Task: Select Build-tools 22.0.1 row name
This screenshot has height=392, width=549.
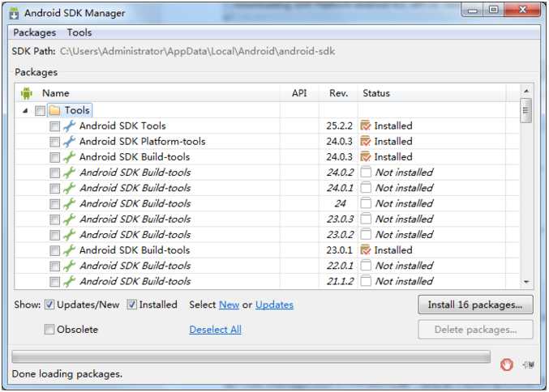Action: coord(135,266)
